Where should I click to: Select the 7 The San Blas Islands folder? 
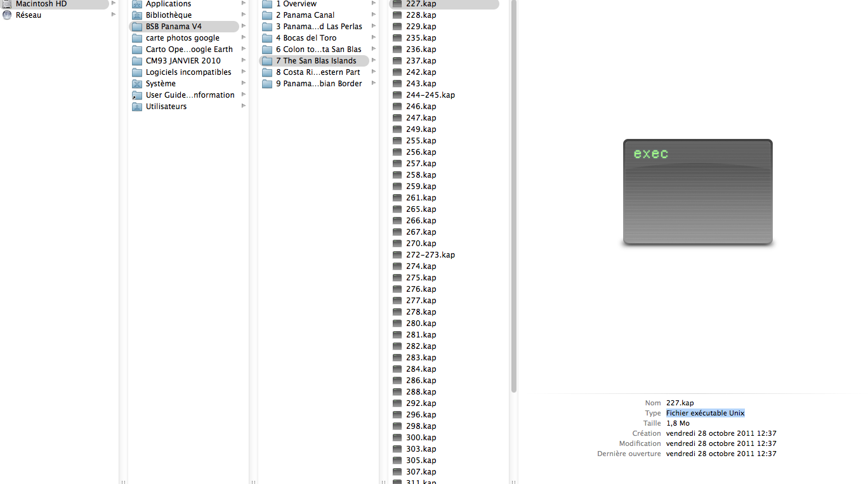coord(315,61)
